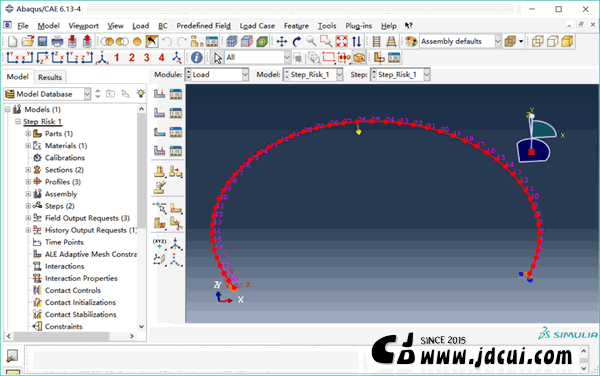The height and width of the screenshot is (376, 600).
Task: Open the color code palette icon
Action: coord(411,41)
